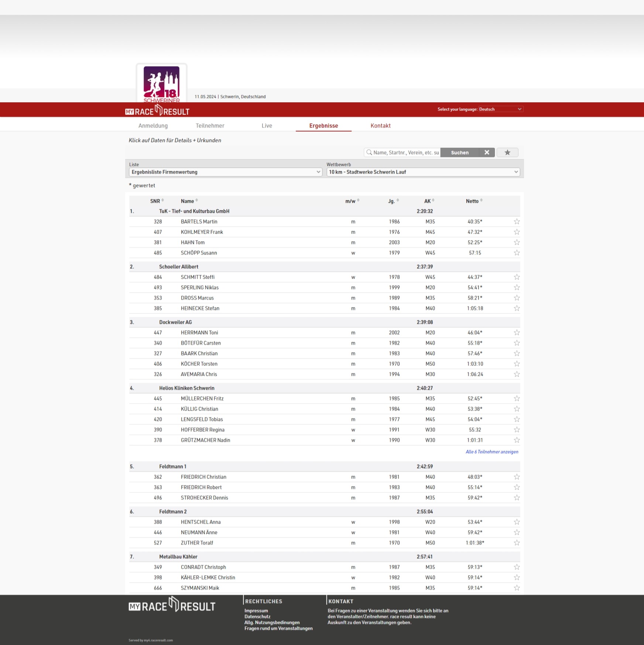Viewport: 644px width, 645px height.
Task: Open the language selector Deutsch
Action: click(x=500, y=109)
